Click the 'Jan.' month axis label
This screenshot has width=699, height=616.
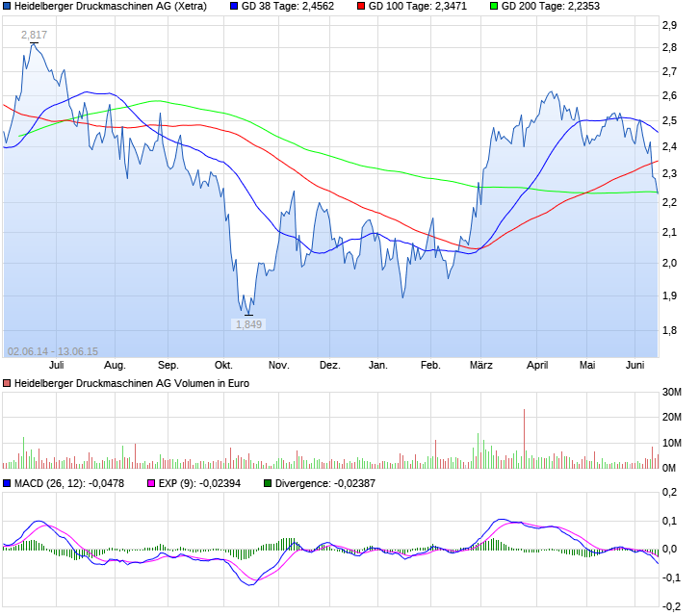tap(378, 365)
